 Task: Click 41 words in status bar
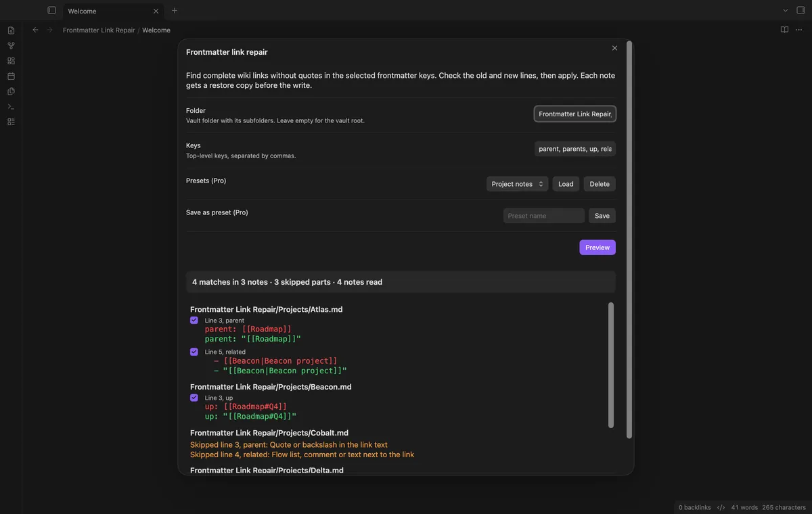click(x=744, y=507)
